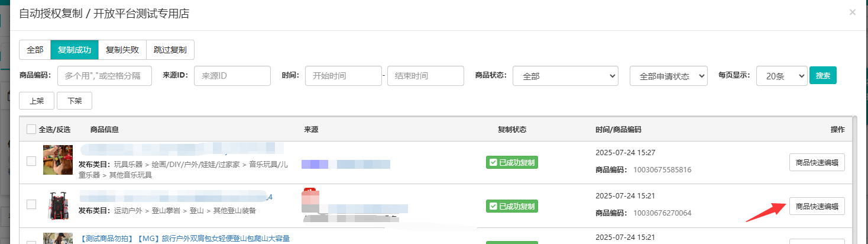Open the 结束时间 date field

point(425,76)
